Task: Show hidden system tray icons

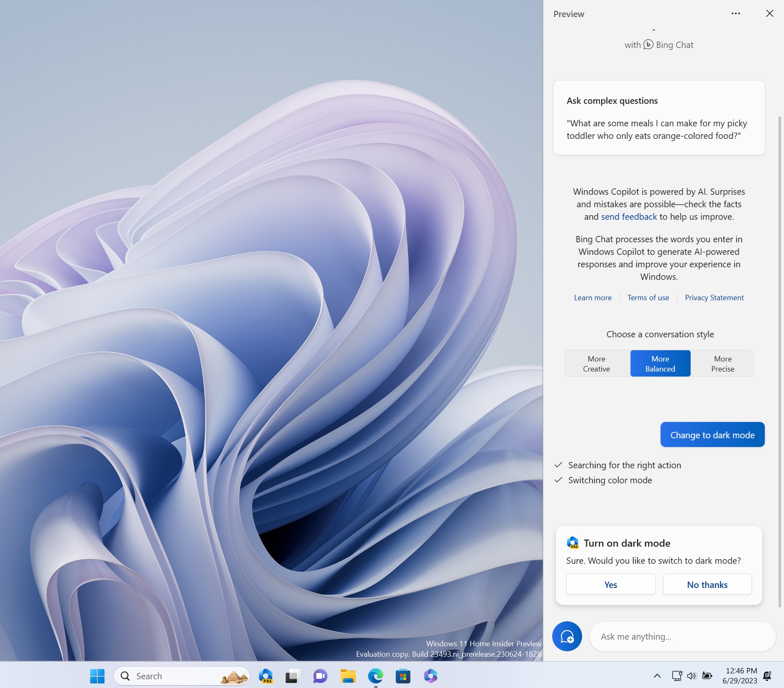Action: 657,675
